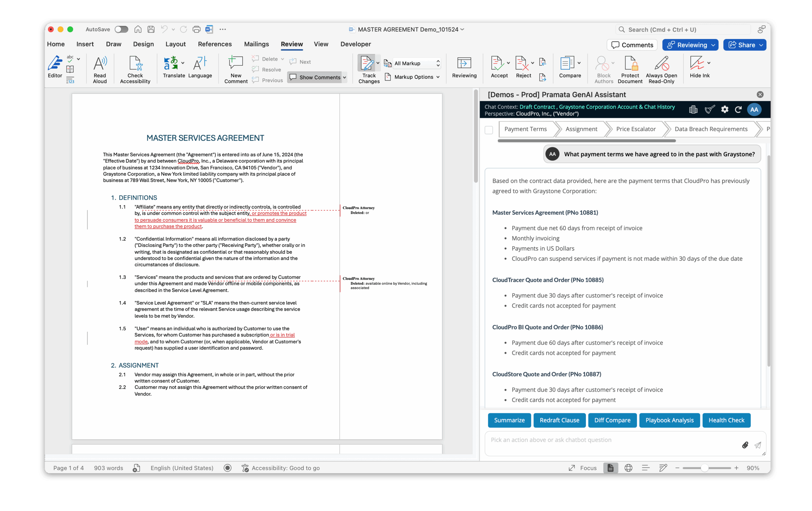
Task: Switch to the Insert tab
Action: [x=85, y=44]
